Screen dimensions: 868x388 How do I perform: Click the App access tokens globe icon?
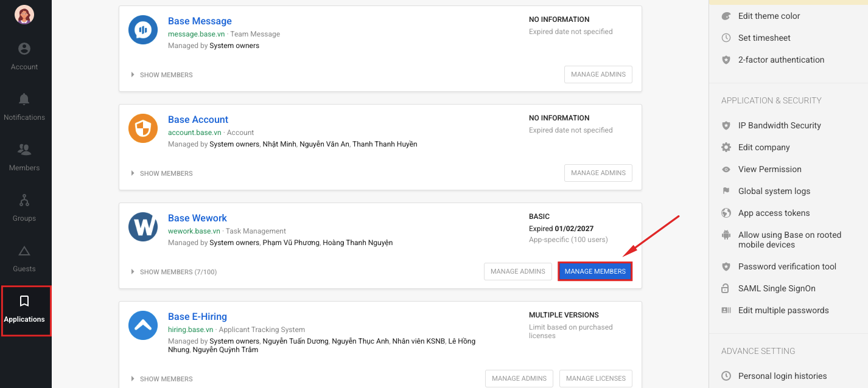[726, 213]
